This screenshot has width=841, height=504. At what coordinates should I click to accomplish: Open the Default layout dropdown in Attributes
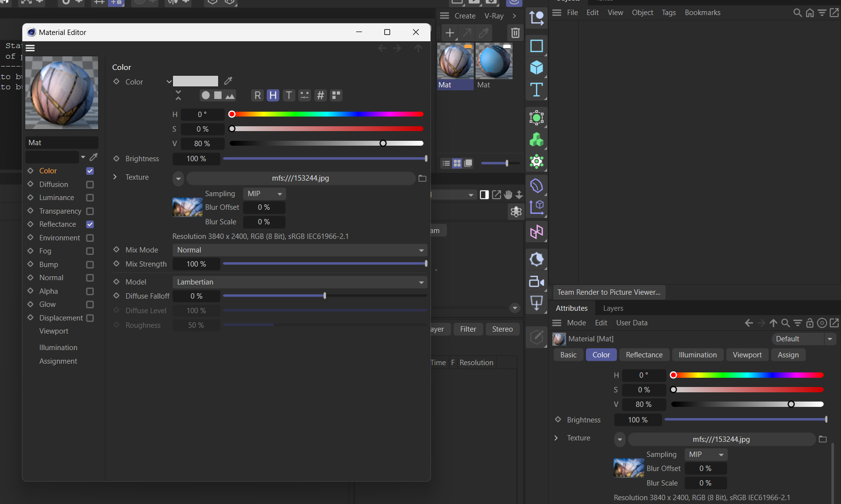tap(804, 339)
